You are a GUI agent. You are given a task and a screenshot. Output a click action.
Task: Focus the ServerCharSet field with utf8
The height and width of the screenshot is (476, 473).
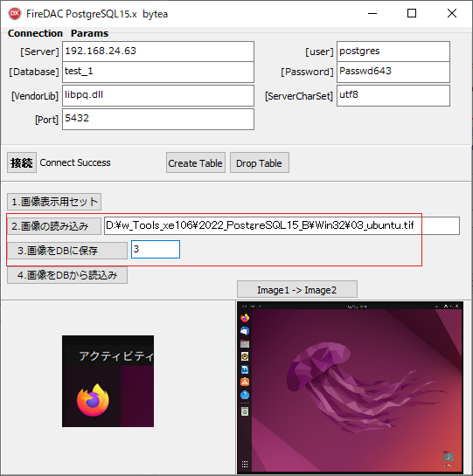[x=393, y=95]
